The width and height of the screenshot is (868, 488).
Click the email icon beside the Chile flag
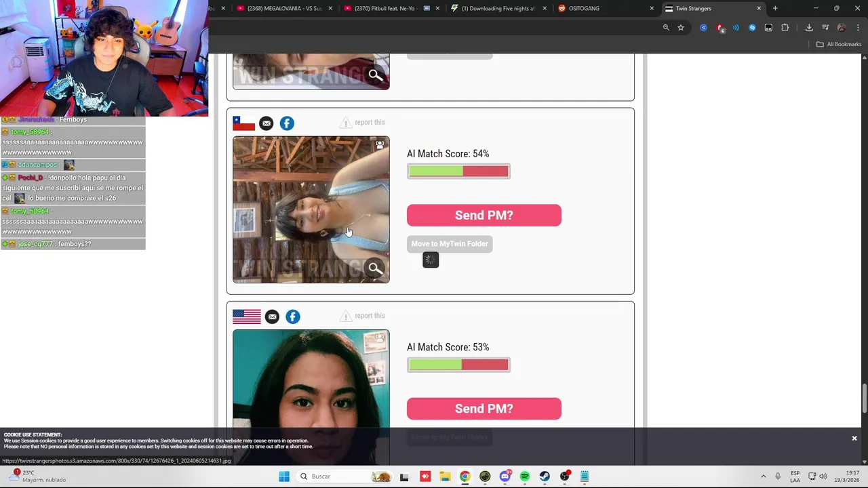click(266, 123)
